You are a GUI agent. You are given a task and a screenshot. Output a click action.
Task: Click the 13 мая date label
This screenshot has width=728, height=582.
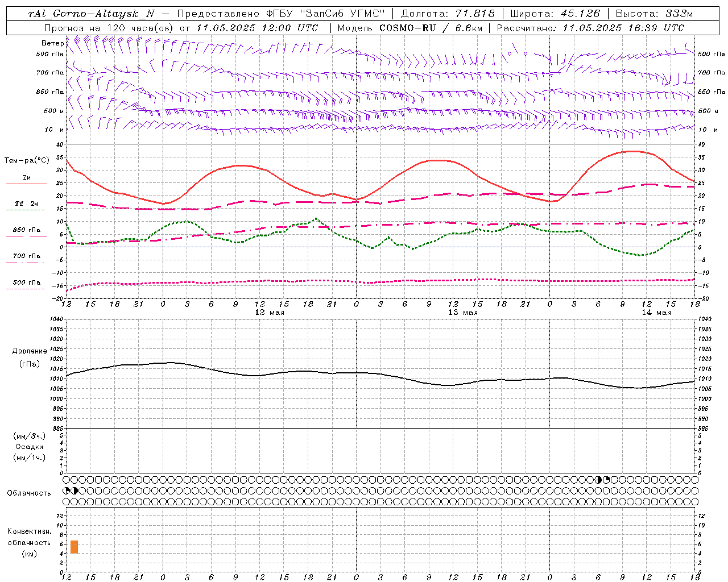463,312
